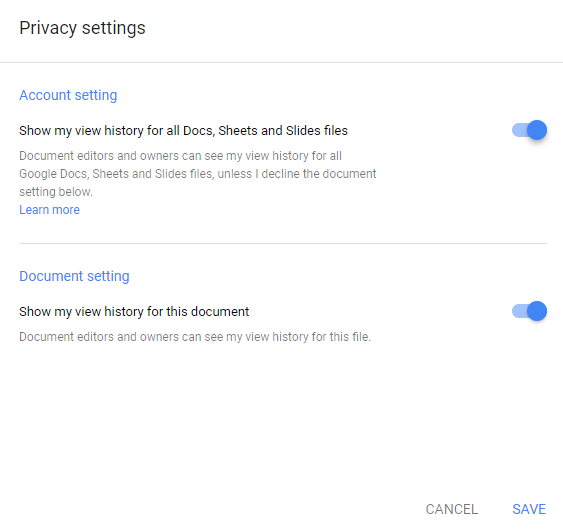The height and width of the screenshot is (532, 563).
Task: Click the 'setting below.' description text
Action: (56, 192)
